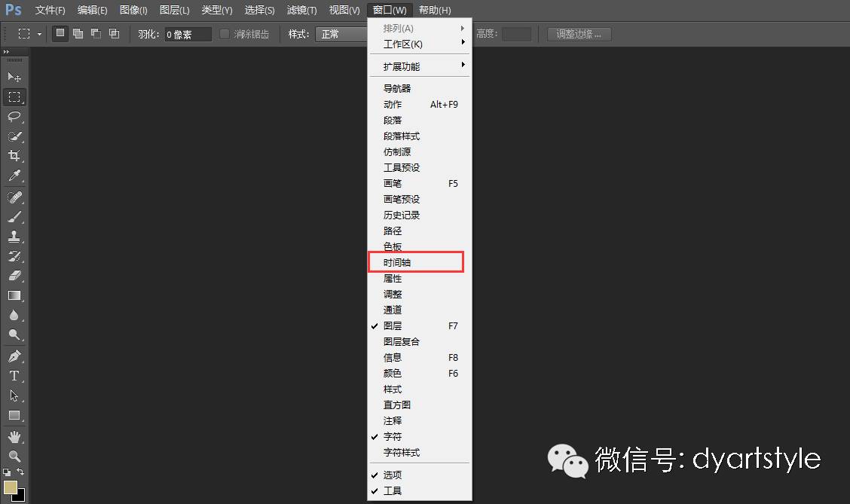Click the 调整边缘 button
Image resolution: width=850 pixels, height=504 pixels.
click(578, 34)
